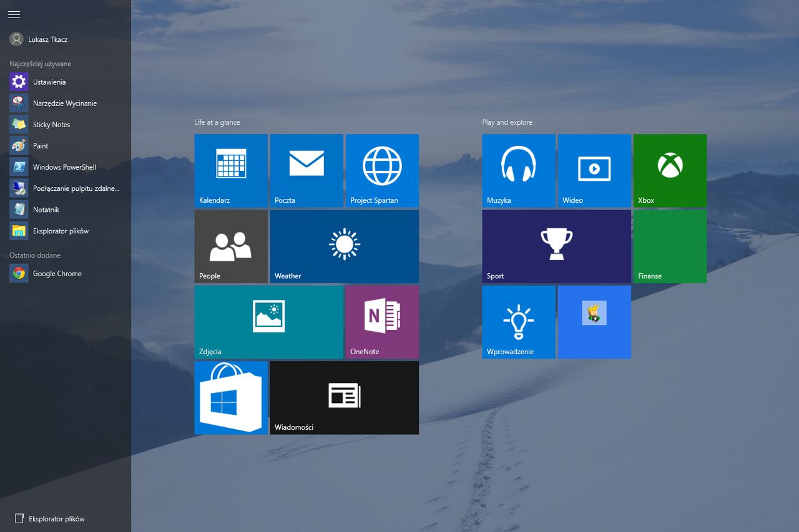The image size is (799, 532).
Task: Open the unlabeled game tile next to Wprowadzenie
Action: (594, 322)
